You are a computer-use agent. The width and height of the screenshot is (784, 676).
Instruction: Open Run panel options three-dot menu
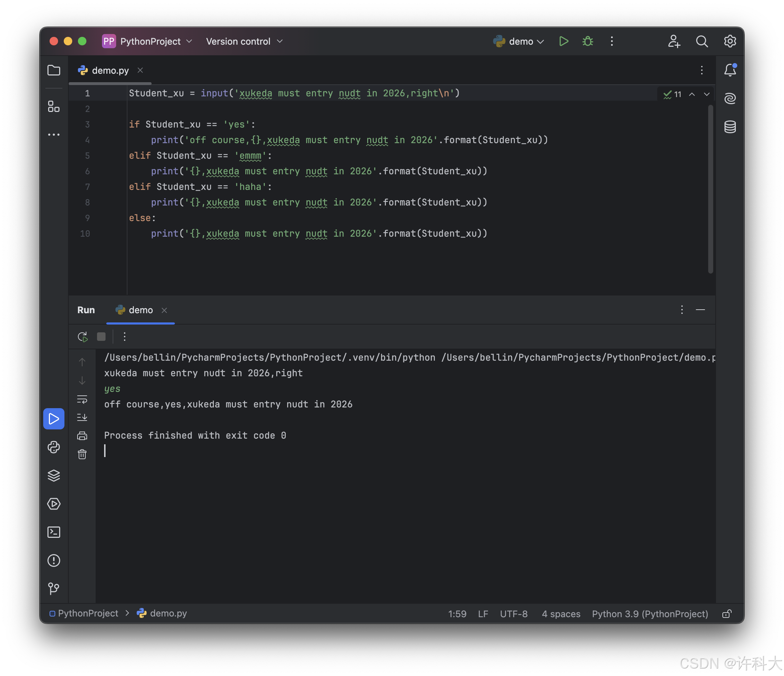[682, 310]
